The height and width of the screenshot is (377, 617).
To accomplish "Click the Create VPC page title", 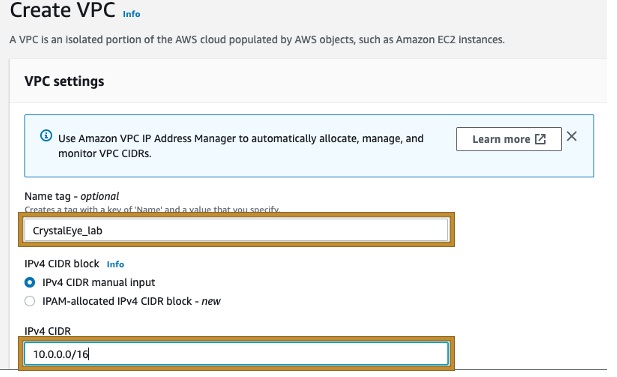I will coord(63,10).
